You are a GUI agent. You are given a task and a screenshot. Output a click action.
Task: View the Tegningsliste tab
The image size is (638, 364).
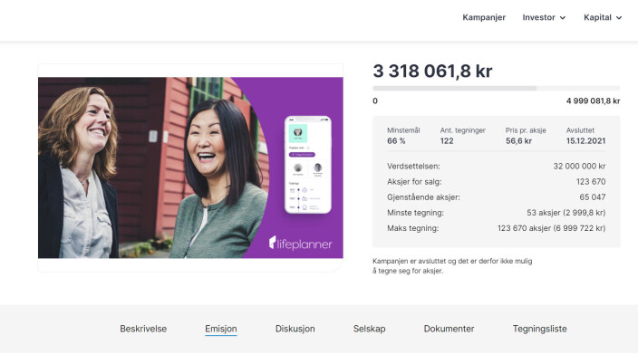(x=539, y=329)
